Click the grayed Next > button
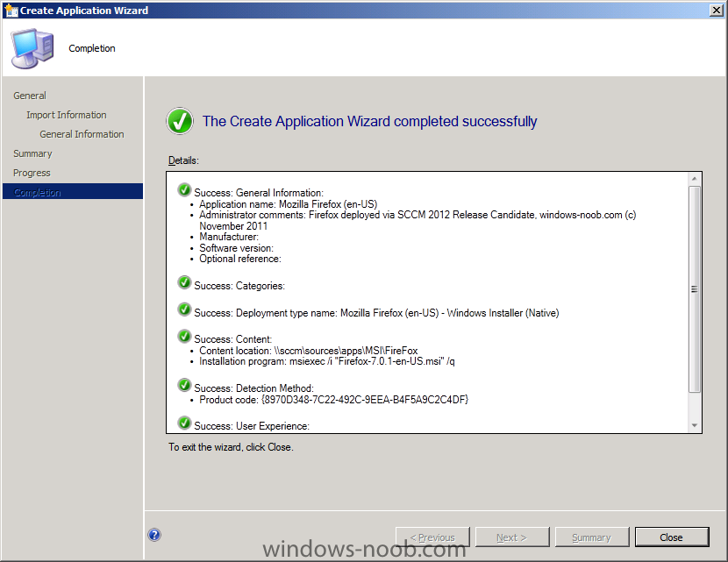 [511, 537]
